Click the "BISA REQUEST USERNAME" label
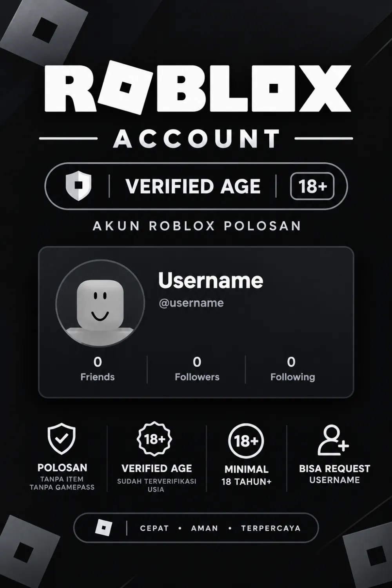 pyautogui.click(x=334, y=474)
